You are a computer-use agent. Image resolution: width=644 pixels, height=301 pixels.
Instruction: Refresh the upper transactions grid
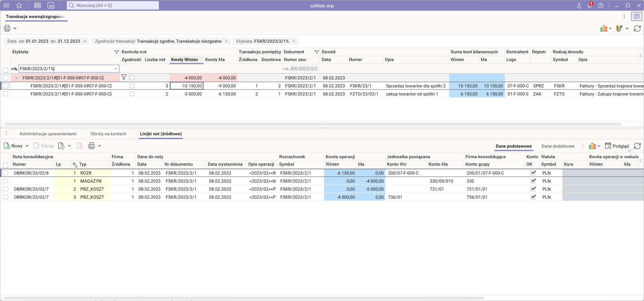(x=637, y=28)
